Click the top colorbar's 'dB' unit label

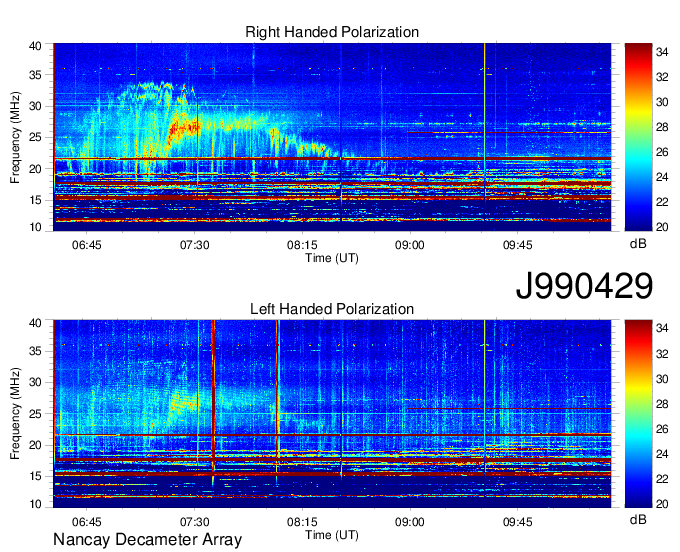pyautogui.click(x=638, y=244)
